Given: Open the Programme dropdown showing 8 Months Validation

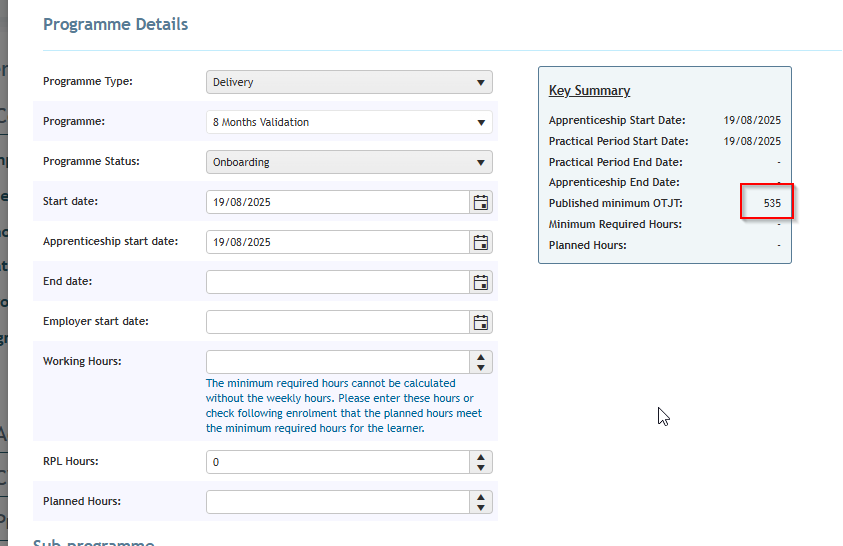Looking at the screenshot, I should (x=349, y=122).
